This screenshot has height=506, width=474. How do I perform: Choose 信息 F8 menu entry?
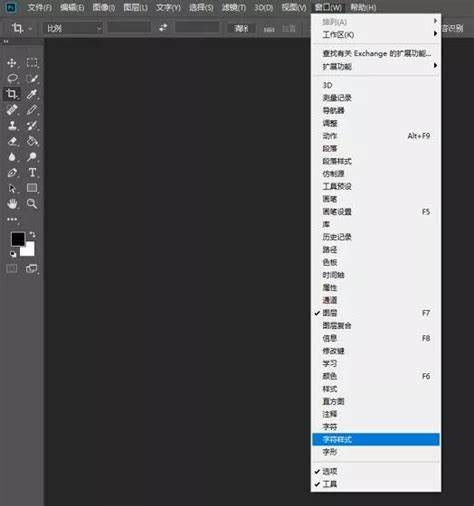click(x=375, y=338)
